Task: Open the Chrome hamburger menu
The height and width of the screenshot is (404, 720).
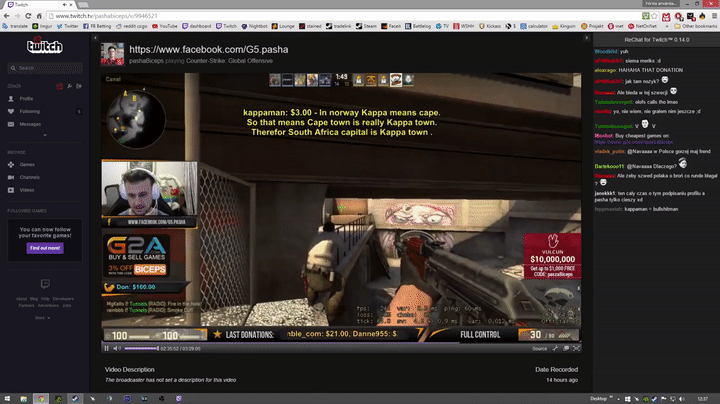Action: point(714,16)
